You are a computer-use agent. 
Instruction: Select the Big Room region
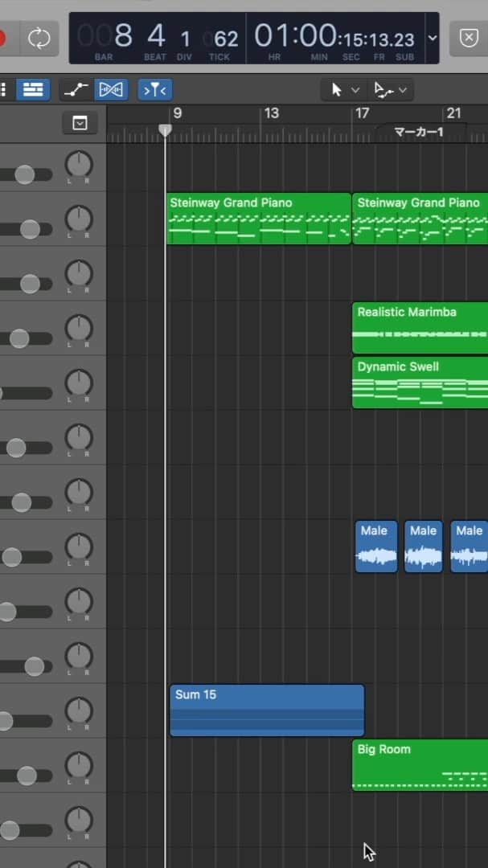click(x=420, y=765)
